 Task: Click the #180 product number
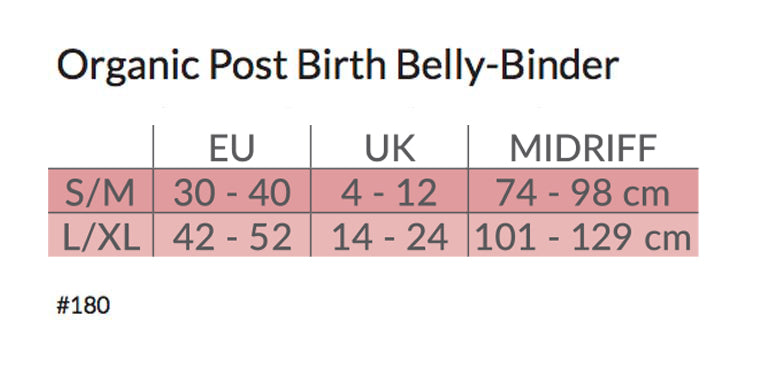coord(83,305)
